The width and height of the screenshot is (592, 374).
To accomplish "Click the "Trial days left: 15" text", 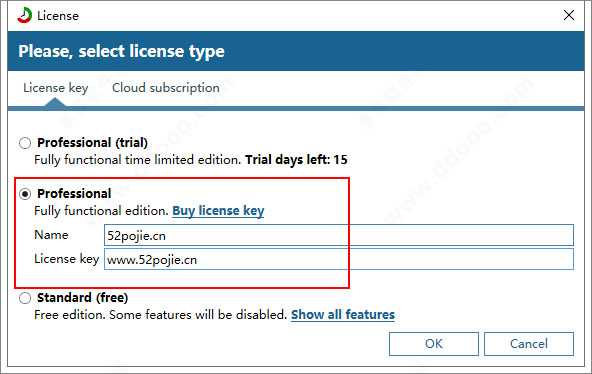I will pyautogui.click(x=296, y=160).
